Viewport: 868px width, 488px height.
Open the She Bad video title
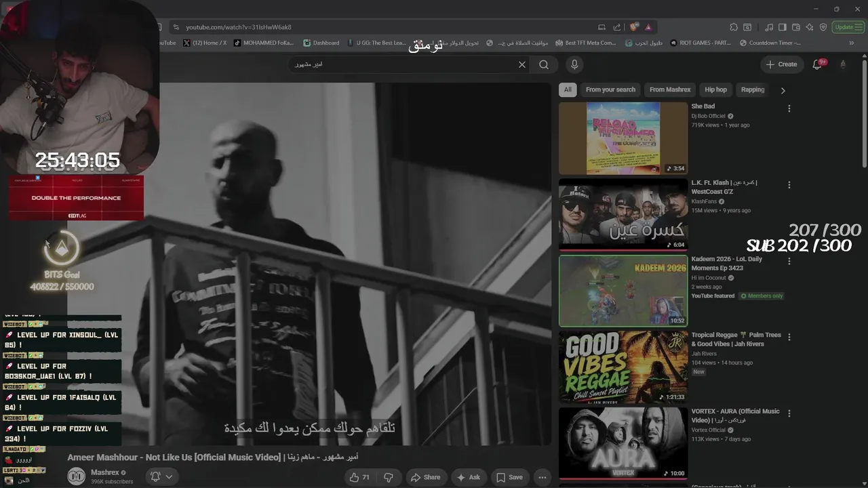pos(703,106)
